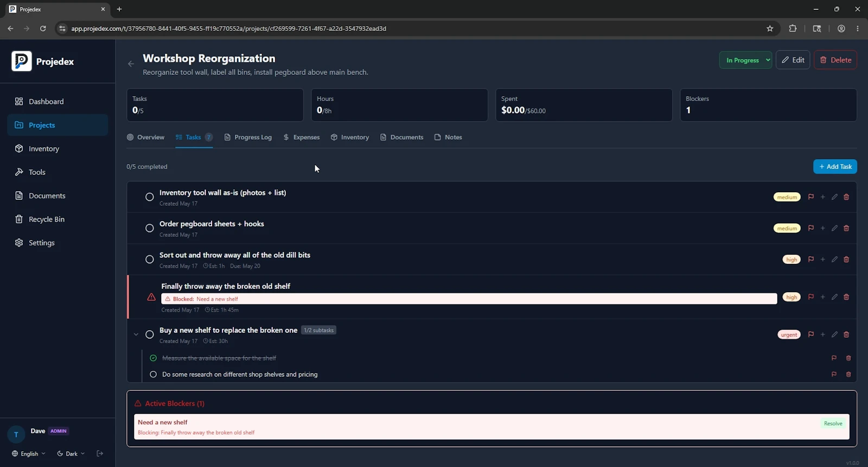868x467 pixels.
Task: Click the logout icon in sidebar footer
Action: 100,453
